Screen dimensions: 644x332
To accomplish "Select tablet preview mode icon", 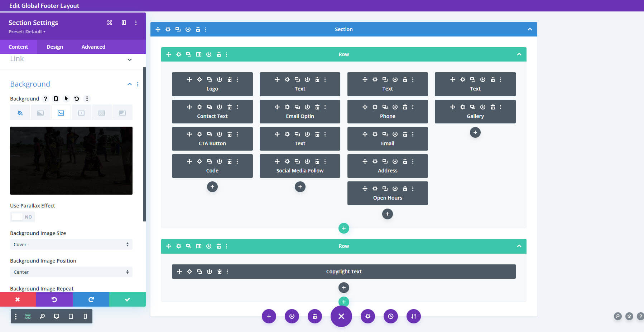I will tap(71, 316).
